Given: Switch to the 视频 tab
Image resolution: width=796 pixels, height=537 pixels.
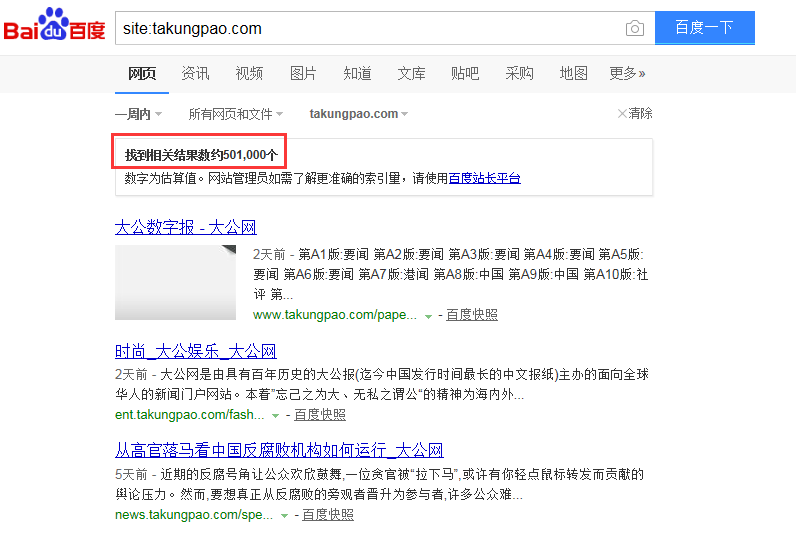Looking at the screenshot, I should pyautogui.click(x=249, y=74).
